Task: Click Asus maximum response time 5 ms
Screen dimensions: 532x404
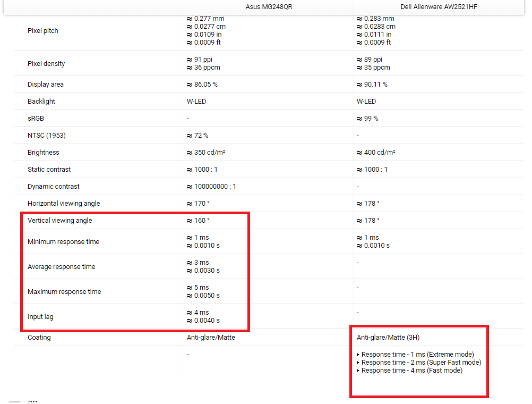Action: point(198,288)
